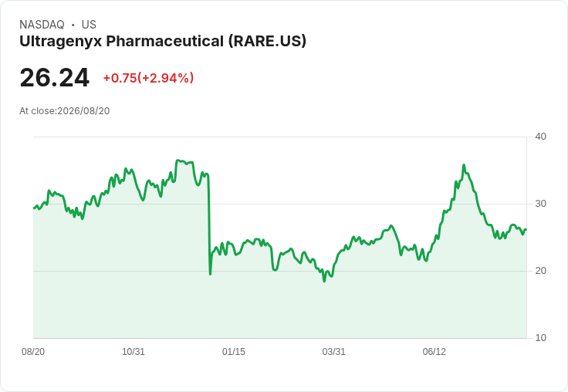The width and height of the screenshot is (568, 392).
Task: Click the 08/20 x-axis date label
Action: (x=33, y=352)
